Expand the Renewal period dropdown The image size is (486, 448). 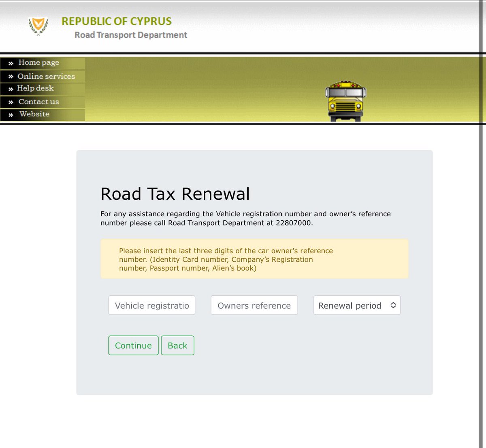[357, 305]
